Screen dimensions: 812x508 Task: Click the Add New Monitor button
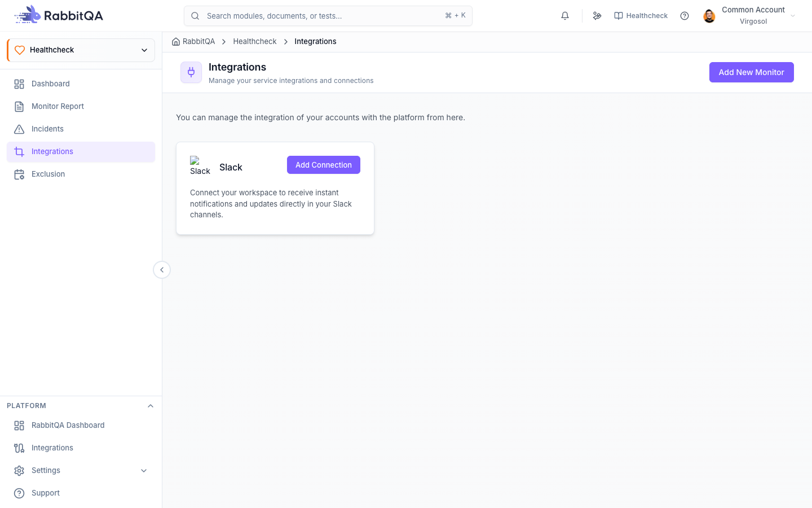(x=751, y=72)
